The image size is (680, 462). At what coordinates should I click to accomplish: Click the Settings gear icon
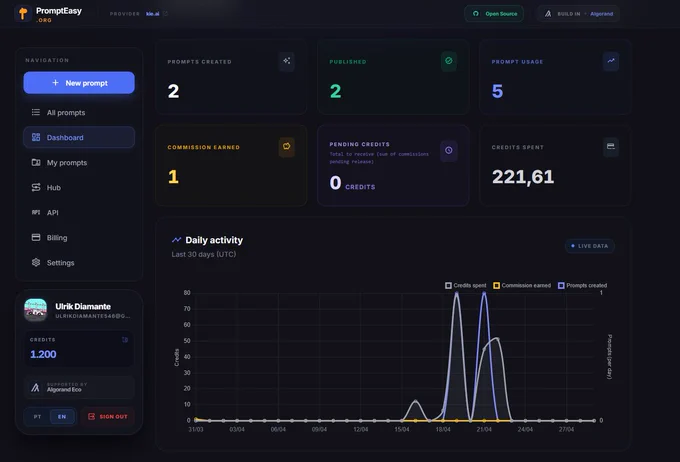tap(36, 262)
